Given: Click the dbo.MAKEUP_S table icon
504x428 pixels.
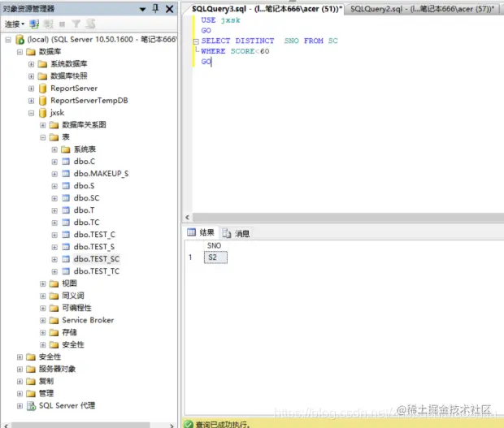Looking at the screenshot, I should point(66,174).
